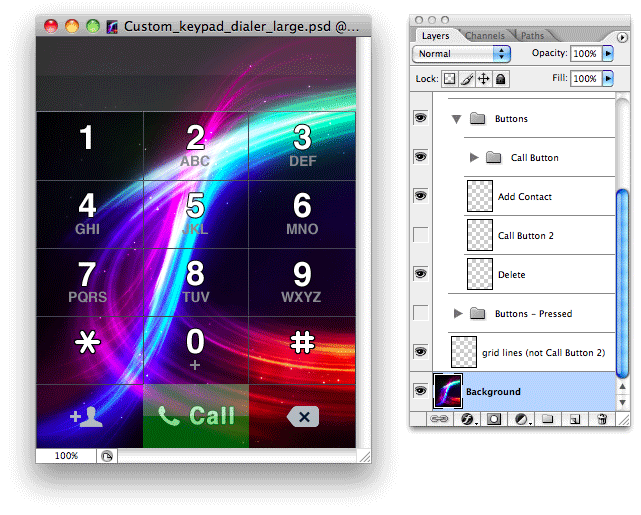Click keypad digit 5 JKL
Screen dimensions: 641x515
coord(195,214)
